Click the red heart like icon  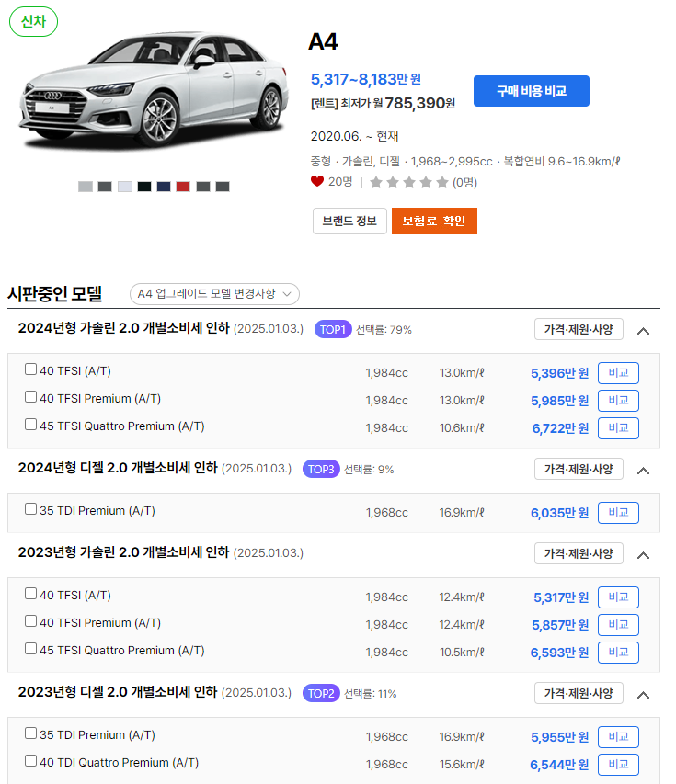(316, 181)
